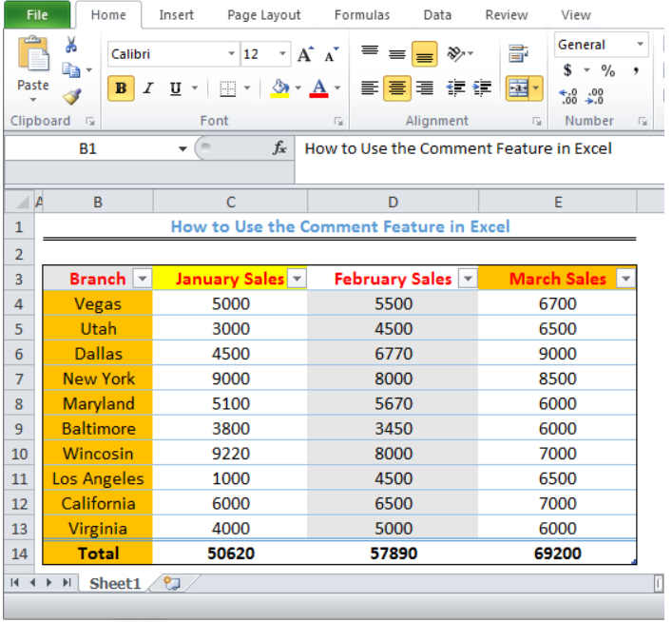672x622 pixels.
Task: Click Decrease Decimal
Action: coord(594,97)
